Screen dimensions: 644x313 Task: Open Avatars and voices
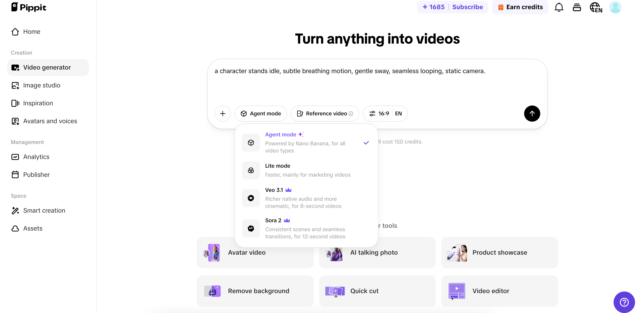[x=50, y=121]
